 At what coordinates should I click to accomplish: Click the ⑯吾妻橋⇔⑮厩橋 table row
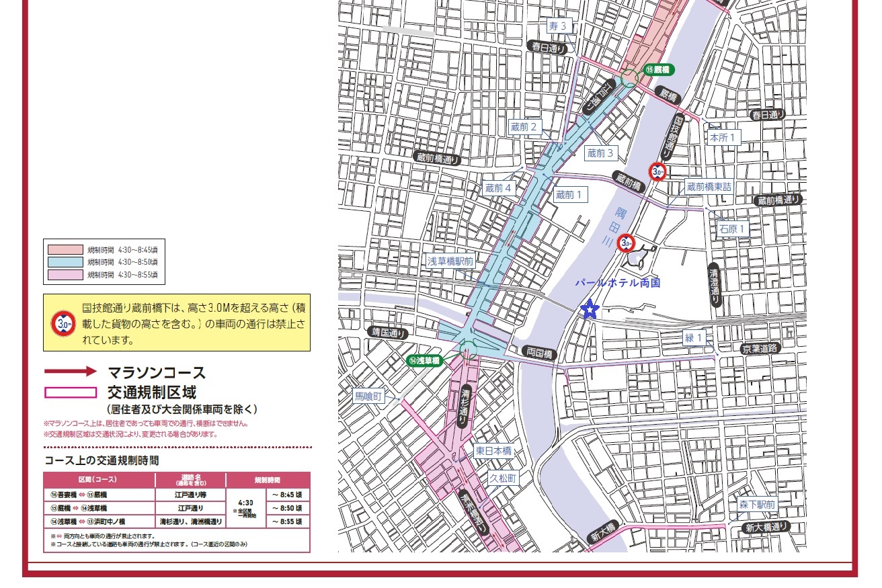click(x=177, y=494)
